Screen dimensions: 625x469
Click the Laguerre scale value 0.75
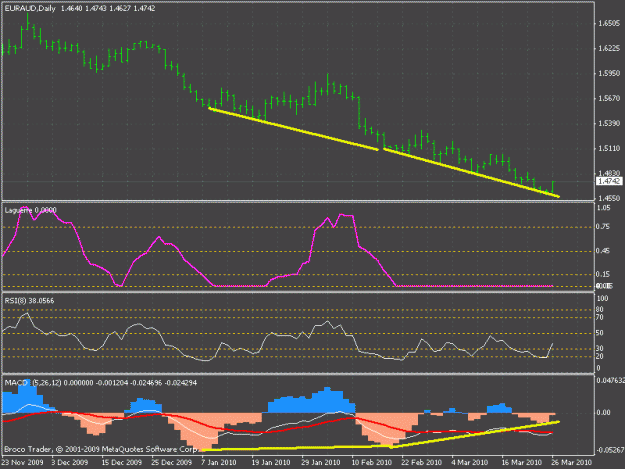pyautogui.click(x=603, y=227)
